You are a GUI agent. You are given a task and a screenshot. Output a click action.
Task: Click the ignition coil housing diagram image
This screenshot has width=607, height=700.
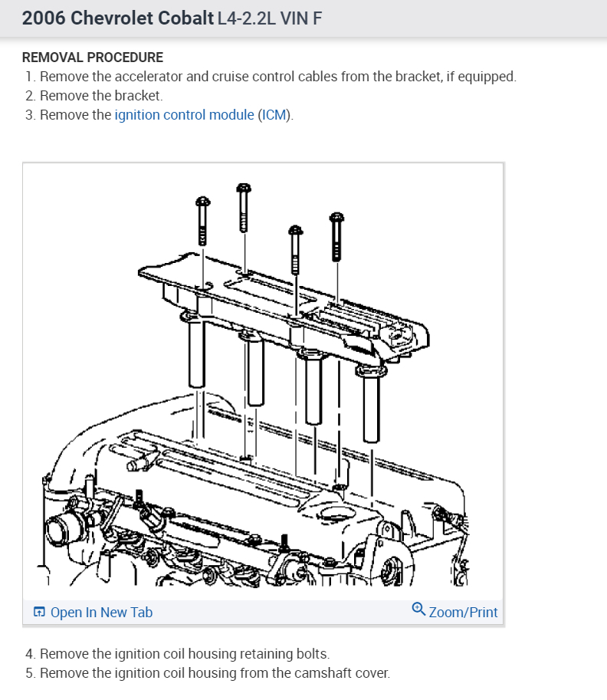[263, 382]
